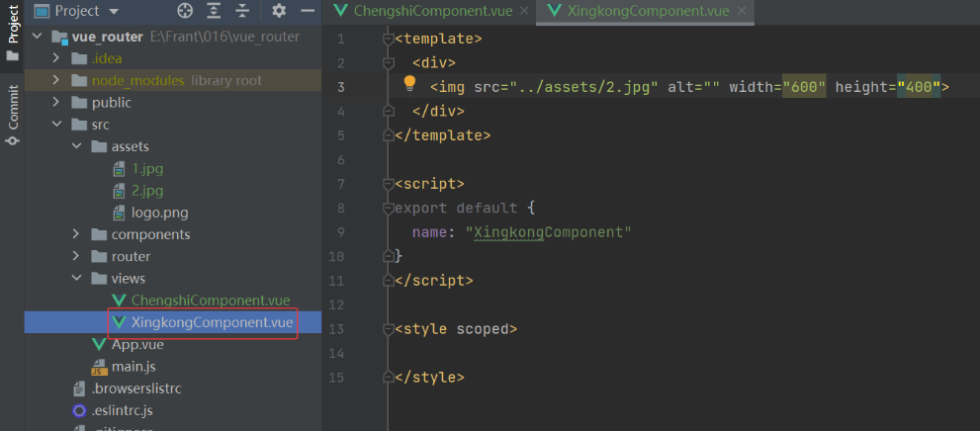
Task: Click the image icon beside logo.png
Action: [x=119, y=213]
